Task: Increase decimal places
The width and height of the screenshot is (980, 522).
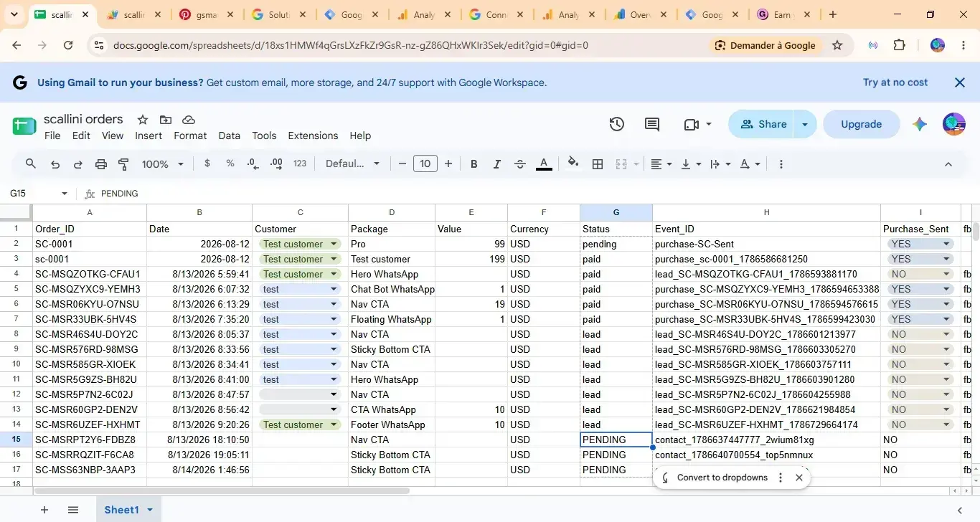Action: (276, 164)
